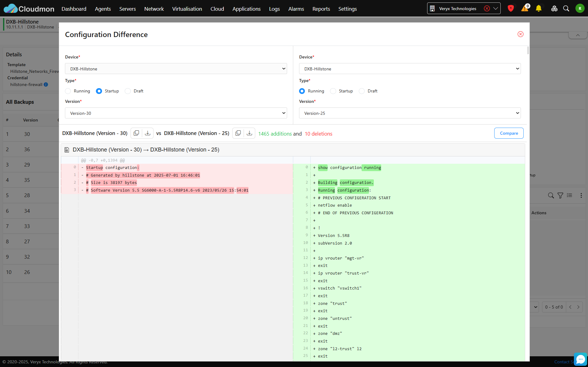Screen dimensions: 588x367
Task: Download the Version - 25 configuration
Action: coord(249,133)
